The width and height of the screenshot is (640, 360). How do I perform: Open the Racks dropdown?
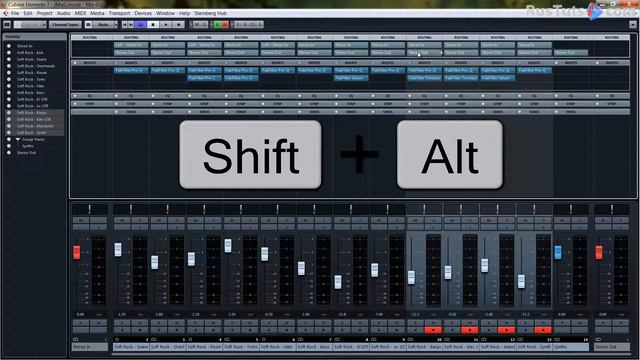point(104,25)
